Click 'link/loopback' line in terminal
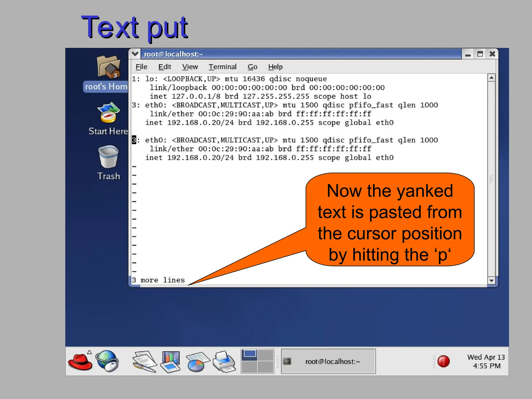The width and height of the screenshot is (532, 399). click(x=267, y=88)
